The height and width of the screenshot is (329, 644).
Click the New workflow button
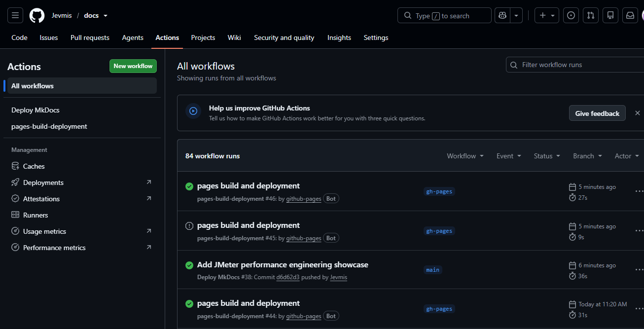coord(133,66)
